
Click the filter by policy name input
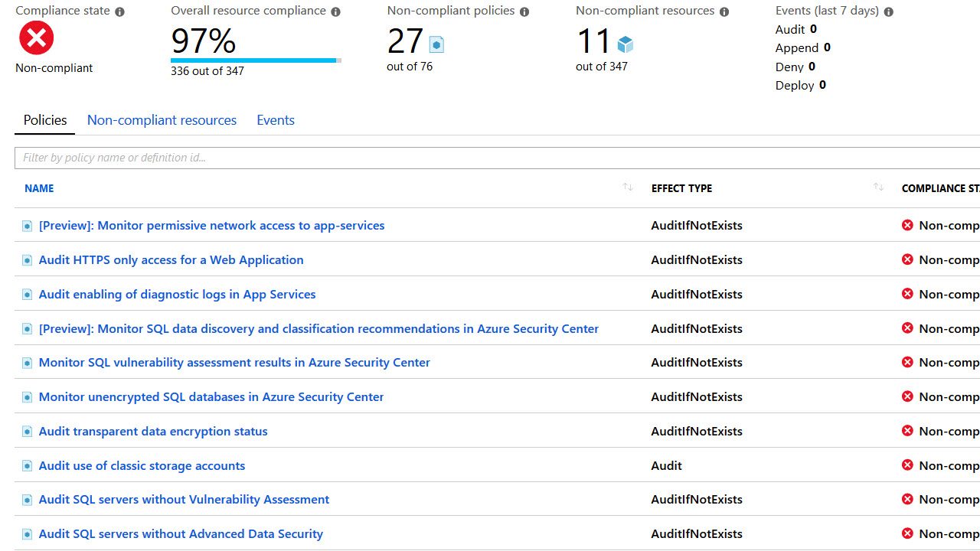pos(497,158)
